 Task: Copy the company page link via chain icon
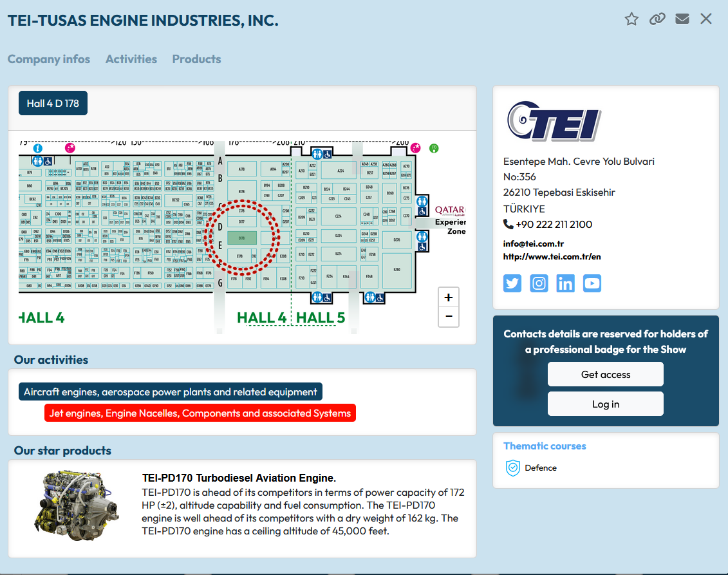657,19
